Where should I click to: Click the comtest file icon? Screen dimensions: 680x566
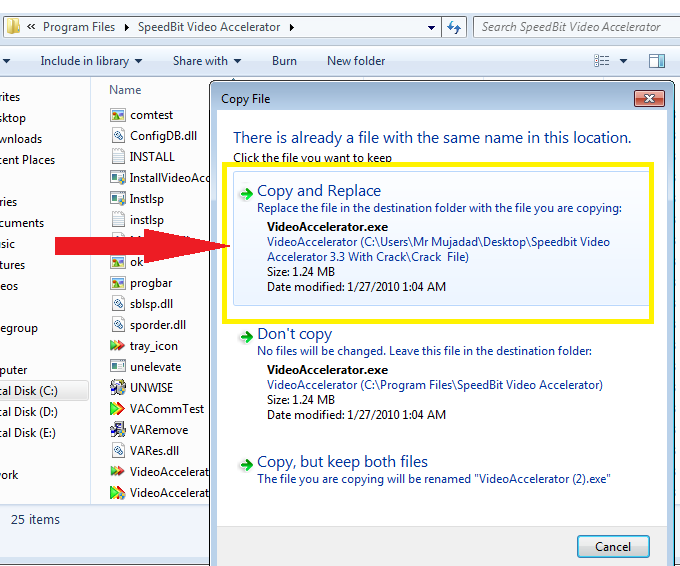click(x=118, y=115)
